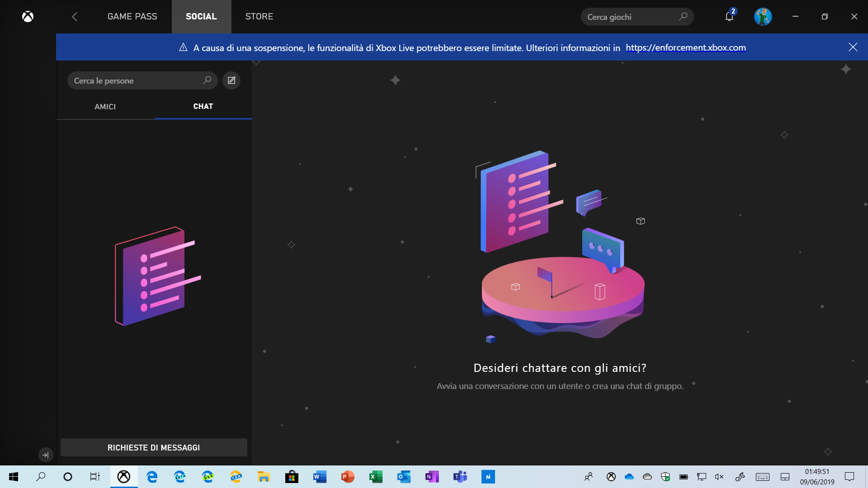
Task: Restore down the Xbox window
Action: pos(825,17)
